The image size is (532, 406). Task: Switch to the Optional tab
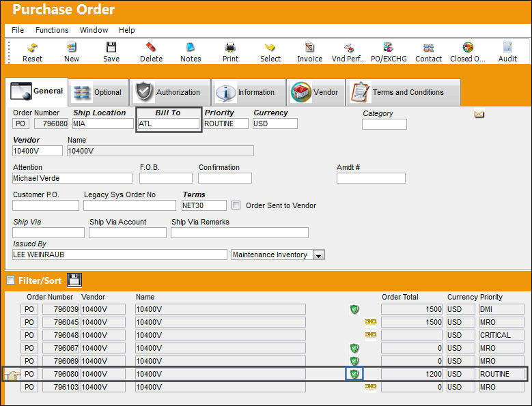click(98, 92)
